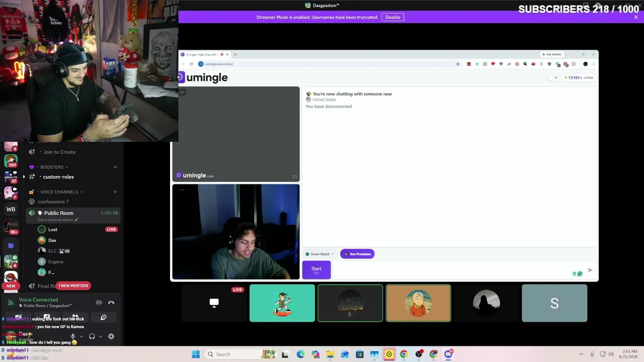Report the stranger with the flag icon
644x362 pixels.
[295, 176]
